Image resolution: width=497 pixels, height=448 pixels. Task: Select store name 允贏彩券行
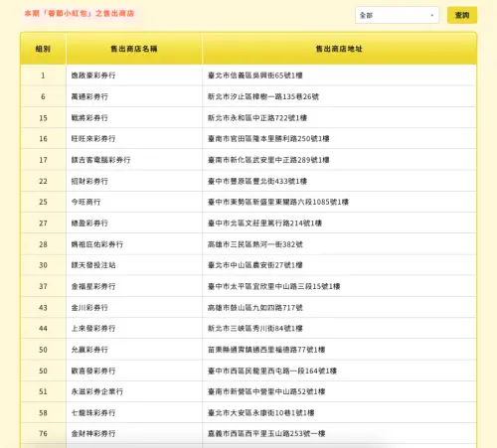coord(89,350)
